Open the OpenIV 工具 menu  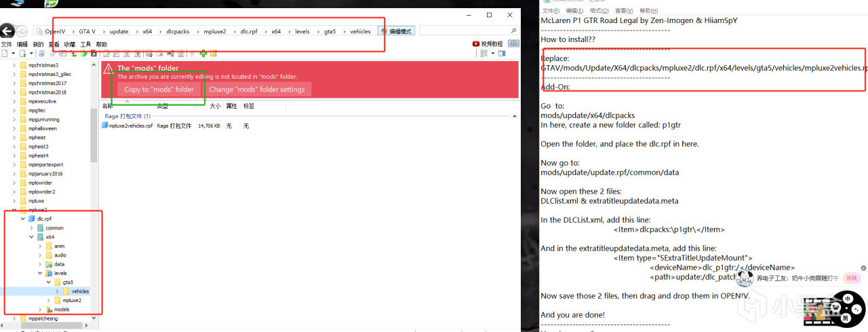(x=85, y=44)
